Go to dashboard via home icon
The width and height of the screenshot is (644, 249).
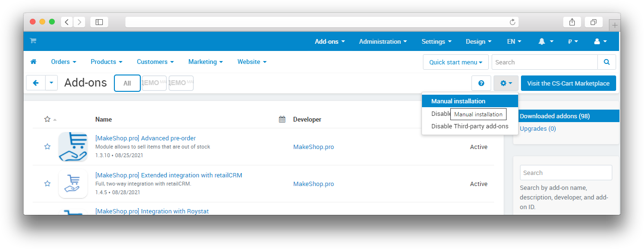[34, 62]
